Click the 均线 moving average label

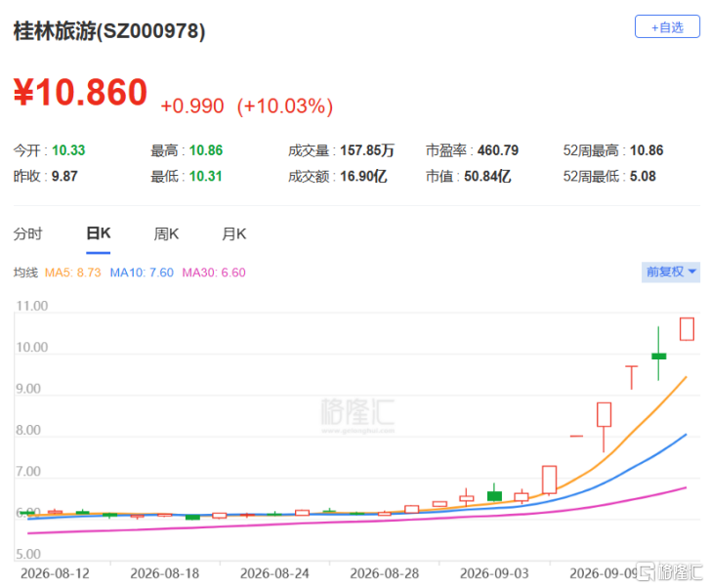point(25,273)
